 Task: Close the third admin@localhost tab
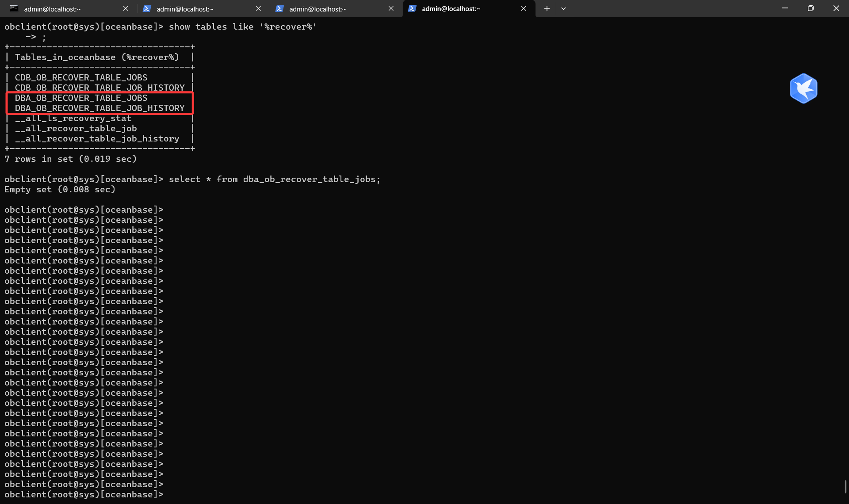(391, 8)
